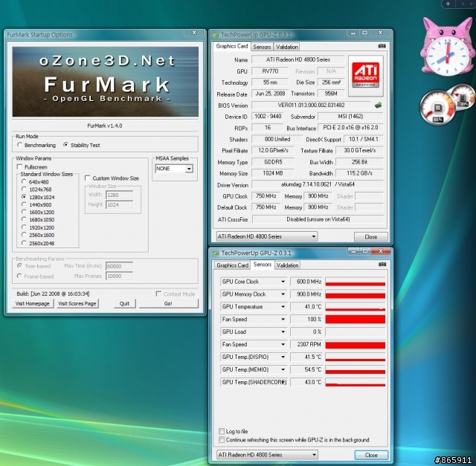Viewport: 476px width, 466px height.
Task: Click the Memory Size 1024 MB field
Action: click(273, 173)
